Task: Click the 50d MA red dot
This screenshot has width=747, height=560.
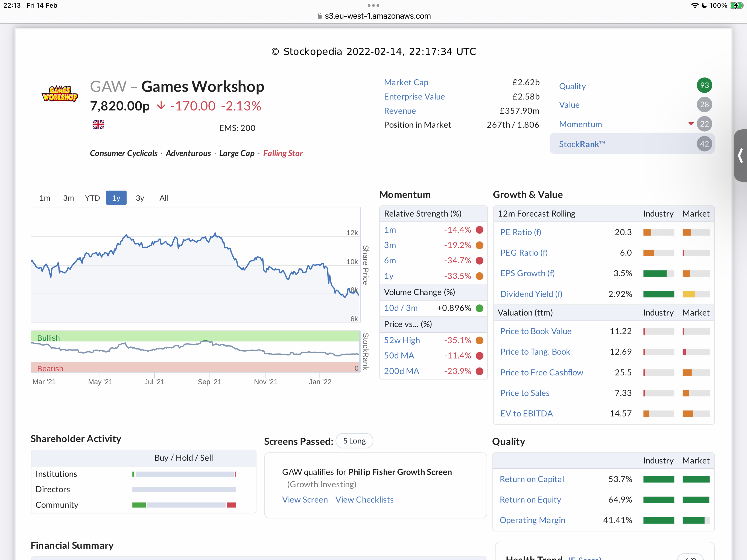Action: pos(480,356)
